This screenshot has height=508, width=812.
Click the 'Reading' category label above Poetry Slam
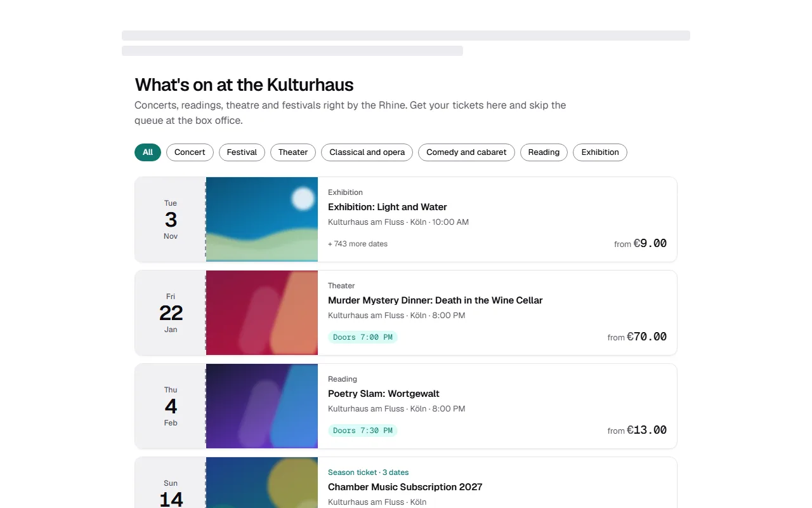click(x=343, y=379)
